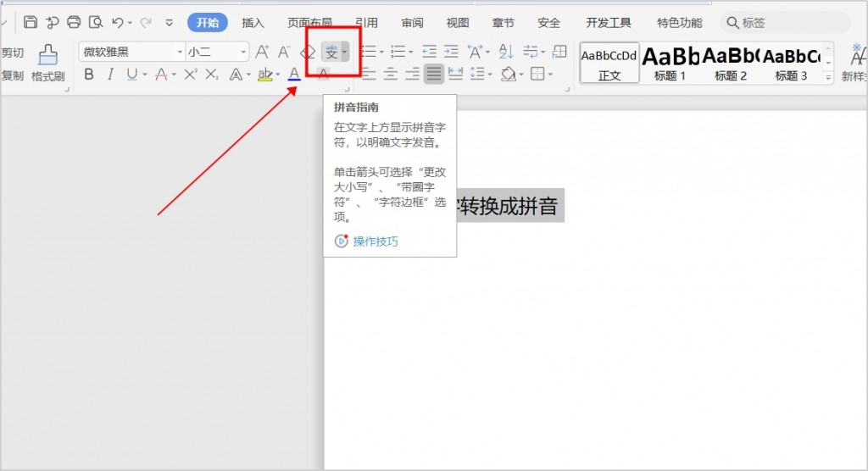This screenshot has width=868, height=471.
Task: Click the Sort (A-Z) icon
Action: (x=506, y=53)
